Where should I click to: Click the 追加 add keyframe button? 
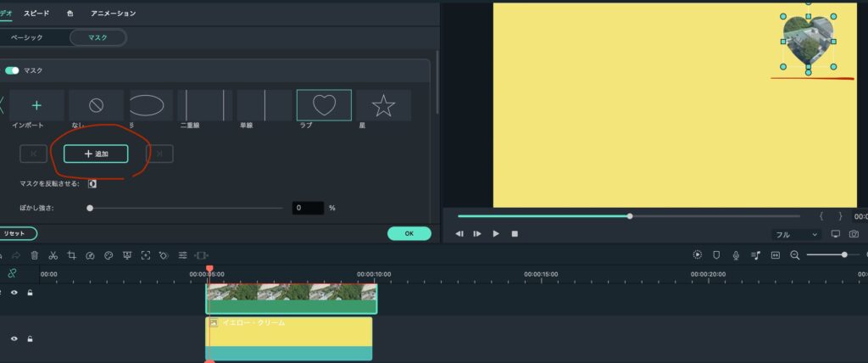click(96, 154)
